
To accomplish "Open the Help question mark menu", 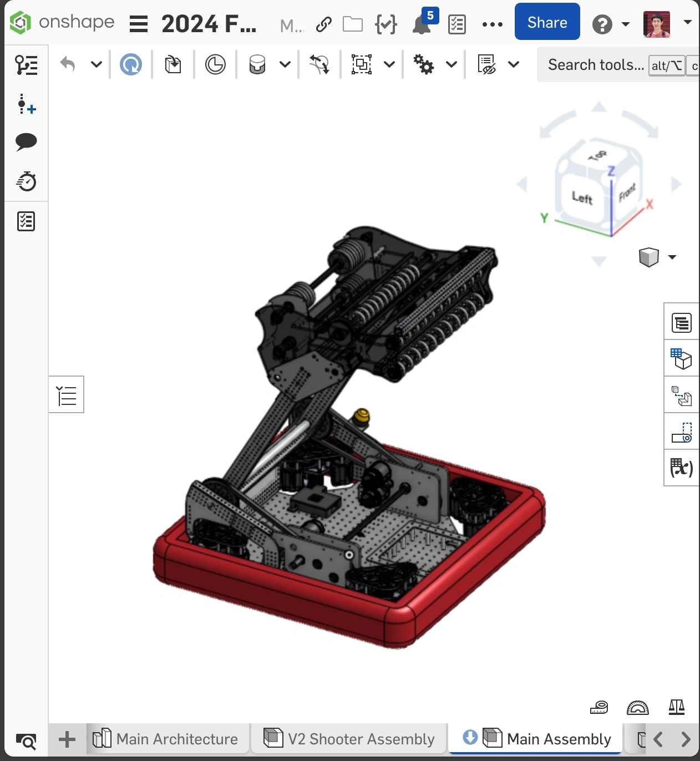I will click(602, 24).
